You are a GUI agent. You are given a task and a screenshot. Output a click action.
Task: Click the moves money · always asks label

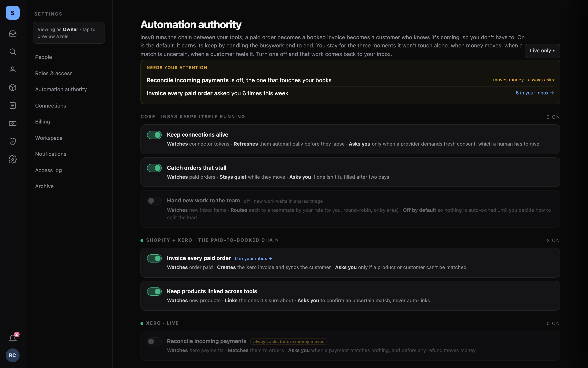pyautogui.click(x=523, y=80)
